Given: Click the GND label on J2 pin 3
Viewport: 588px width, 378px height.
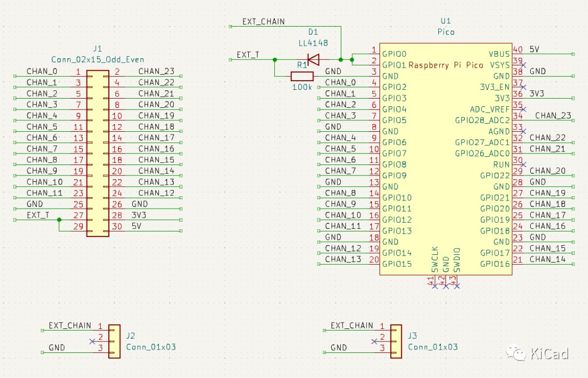Looking at the screenshot, I should (x=57, y=347).
